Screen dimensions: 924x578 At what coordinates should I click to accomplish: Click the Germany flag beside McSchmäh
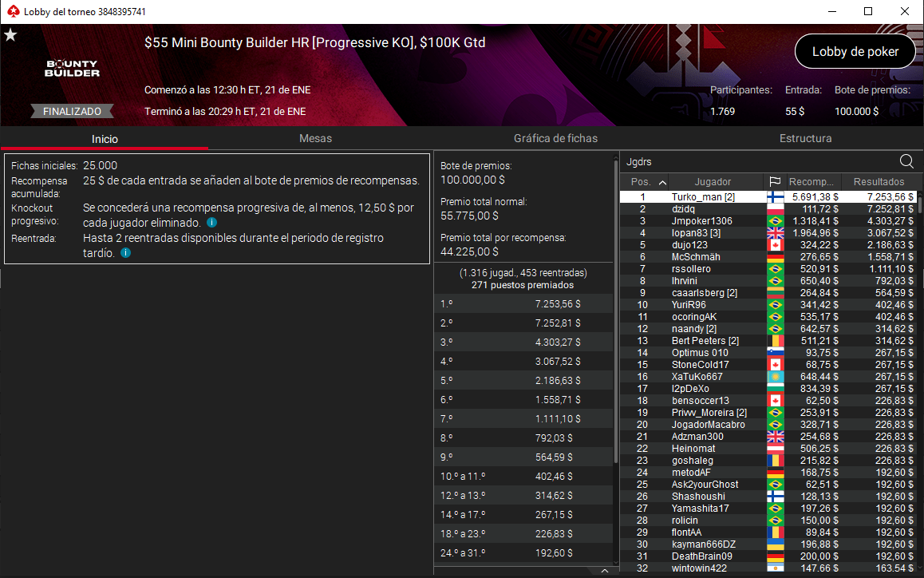(775, 257)
